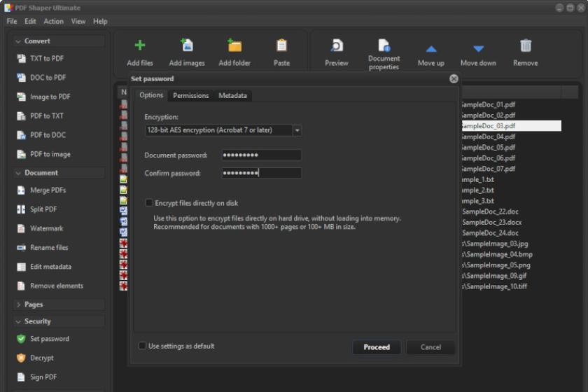Image resolution: width=588 pixels, height=392 pixels.
Task: Open the Preview tool icon
Action: 337,45
